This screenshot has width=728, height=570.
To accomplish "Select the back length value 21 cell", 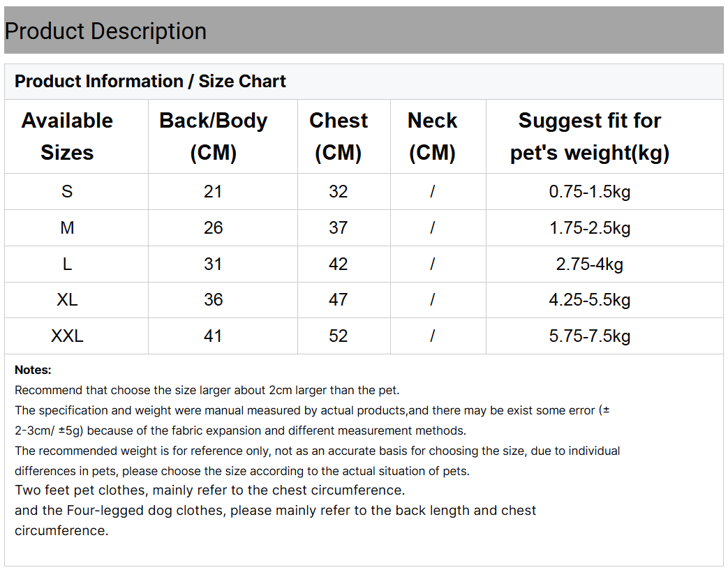I will [213, 192].
